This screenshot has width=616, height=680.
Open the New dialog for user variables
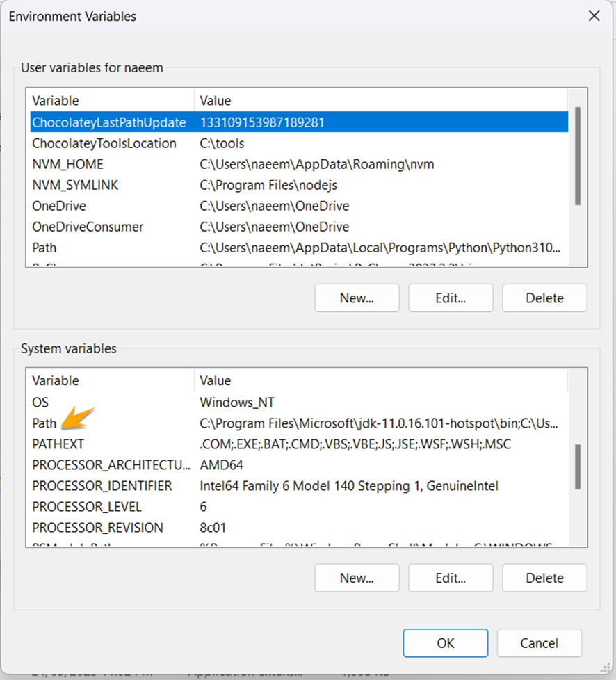[357, 298]
